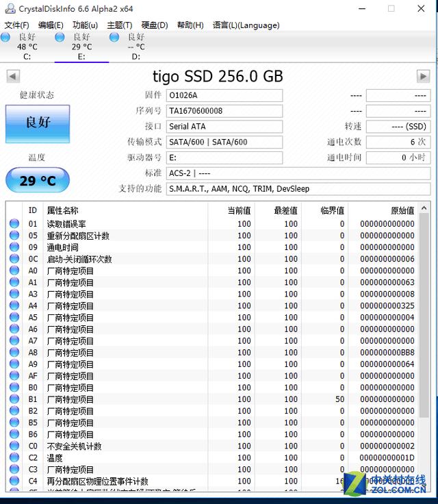
Task: Select the D: drive tab
Action: [136, 47]
